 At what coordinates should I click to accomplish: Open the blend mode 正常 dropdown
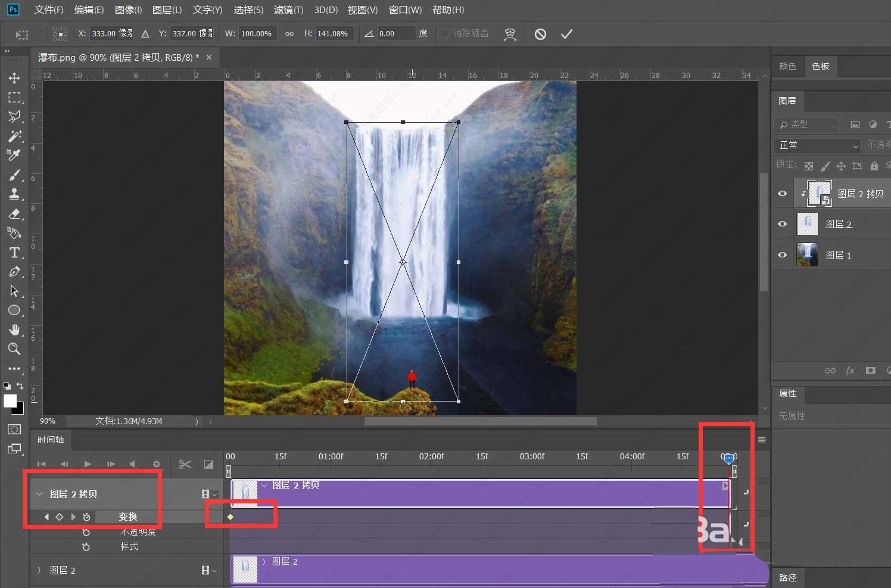[818, 145]
